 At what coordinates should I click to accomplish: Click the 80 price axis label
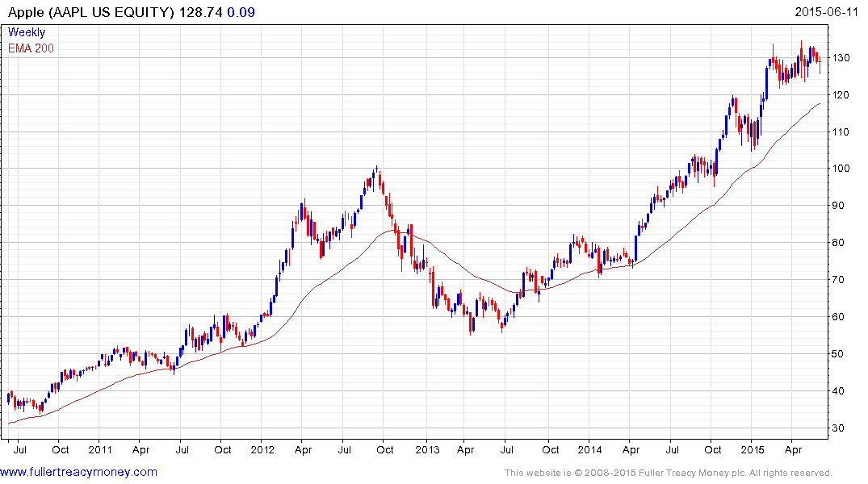[838, 243]
